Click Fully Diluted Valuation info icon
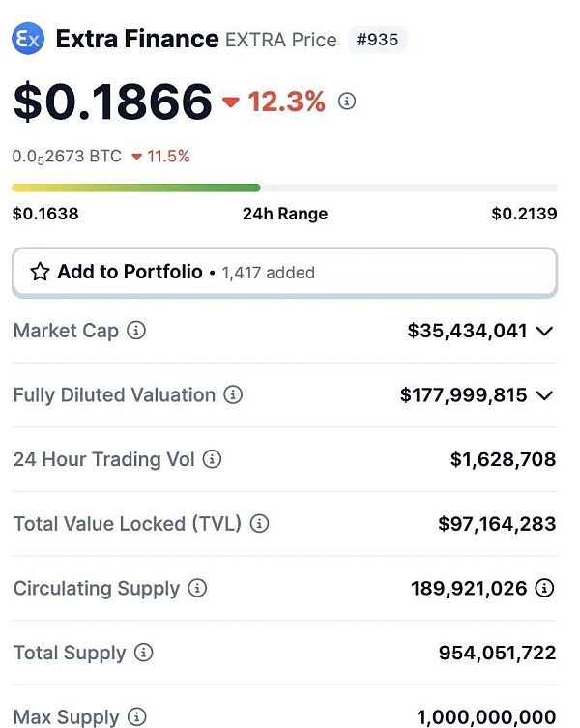The height and width of the screenshot is (728, 580). 233,394
